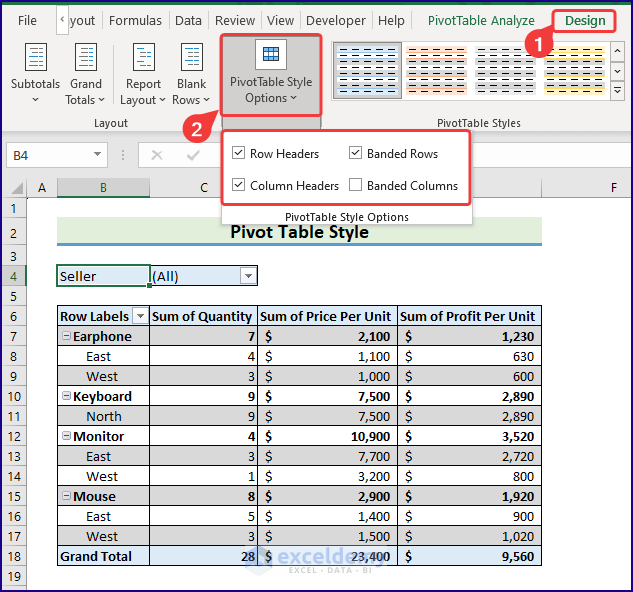Expand the PivotTable Styles gallery

(x=617, y=91)
